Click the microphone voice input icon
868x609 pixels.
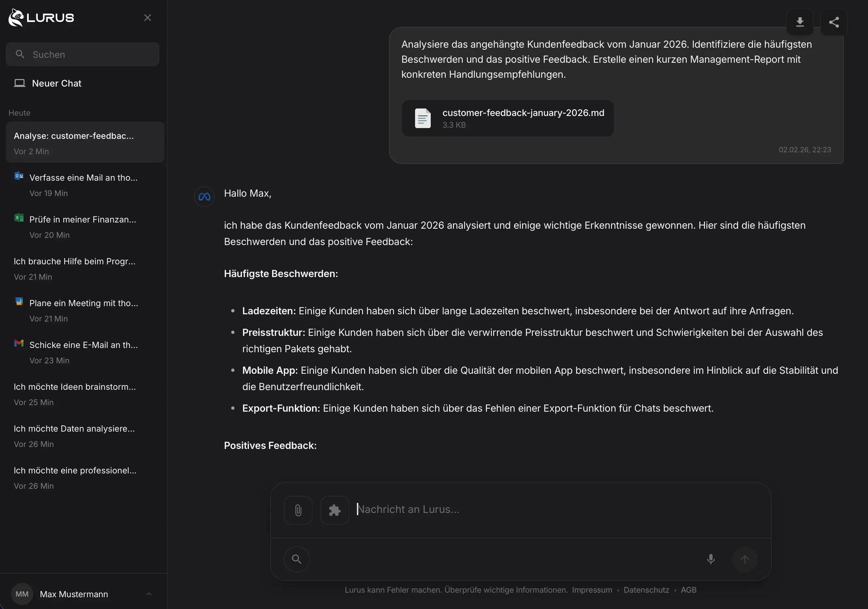tap(710, 559)
